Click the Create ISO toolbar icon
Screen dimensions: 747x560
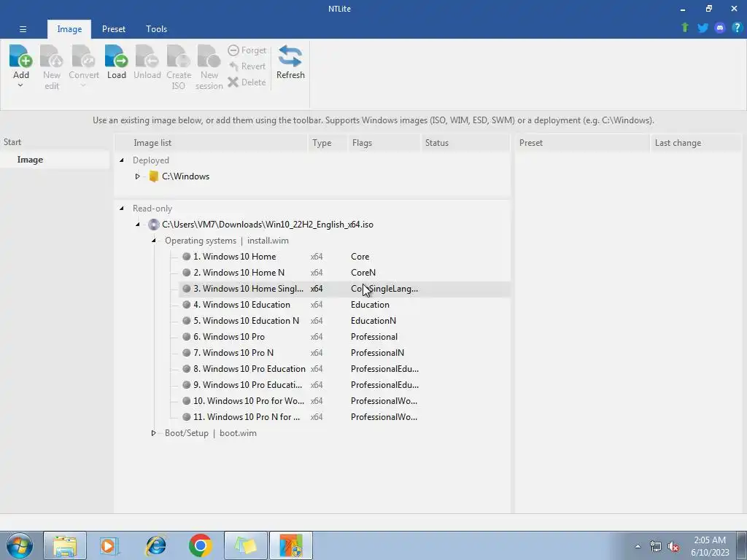pos(179,57)
